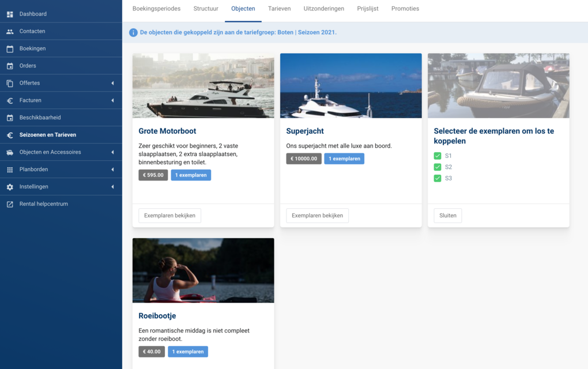Screen dimensions: 588x369
Task: Expand the Planborden submenu arrow
Action: 112,170
